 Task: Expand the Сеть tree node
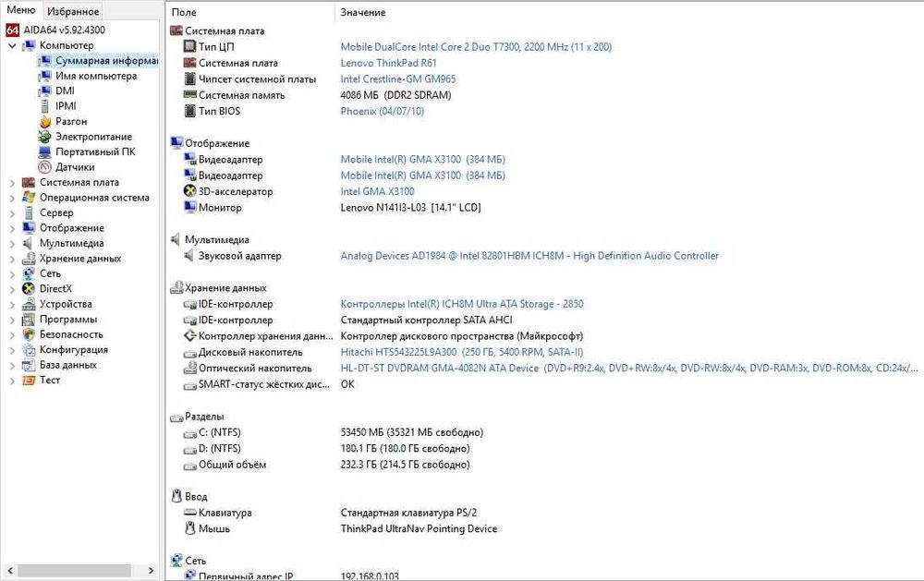(x=12, y=274)
